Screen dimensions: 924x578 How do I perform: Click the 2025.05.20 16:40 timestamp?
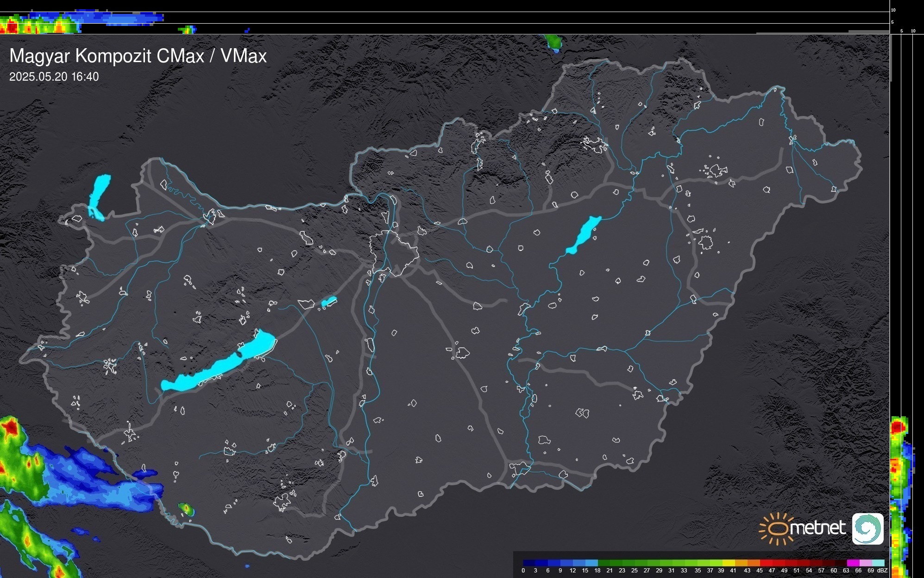[x=54, y=77]
